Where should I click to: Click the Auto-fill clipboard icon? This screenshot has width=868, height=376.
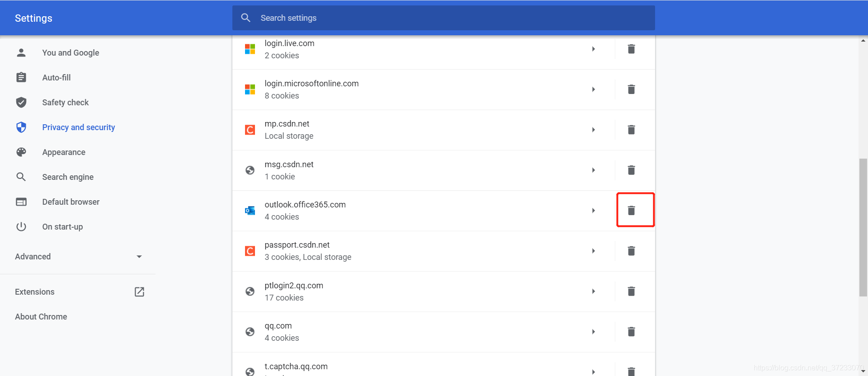[x=21, y=77]
